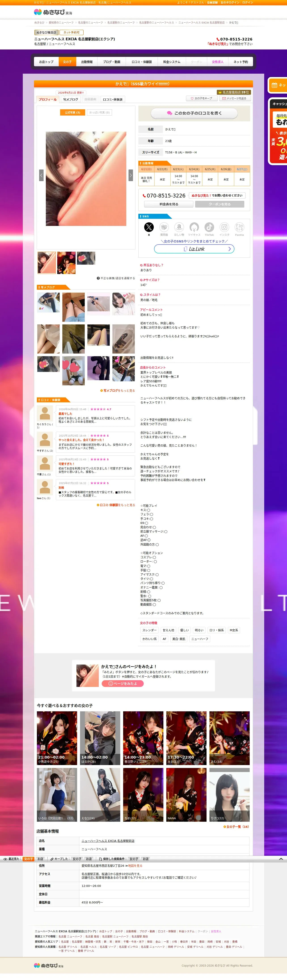Open the 地図を見る map link
This screenshot has height=980, width=287.
[135, 866]
